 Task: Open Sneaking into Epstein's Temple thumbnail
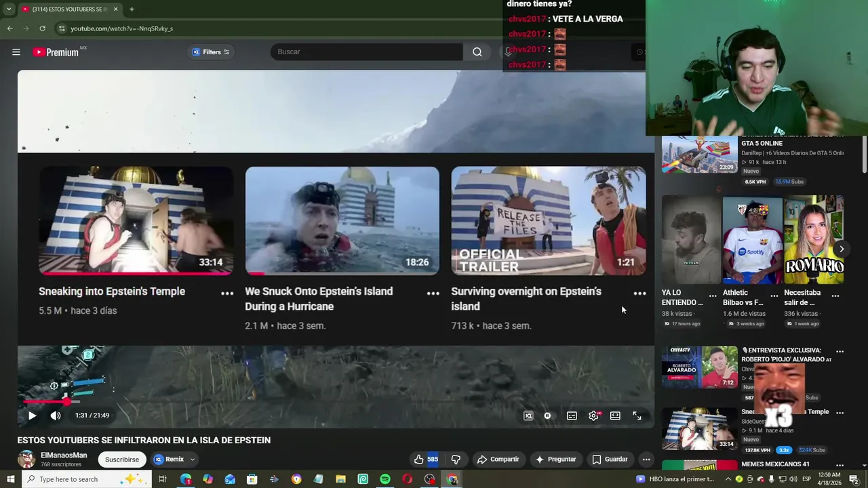click(x=136, y=221)
